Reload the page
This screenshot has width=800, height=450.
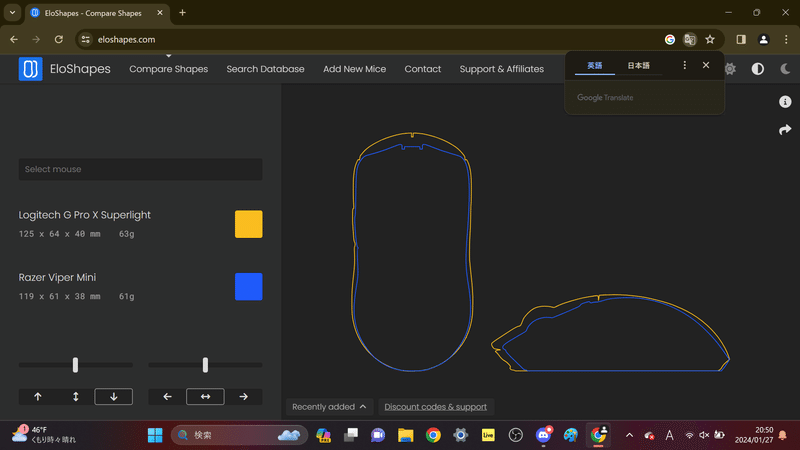[59, 39]
